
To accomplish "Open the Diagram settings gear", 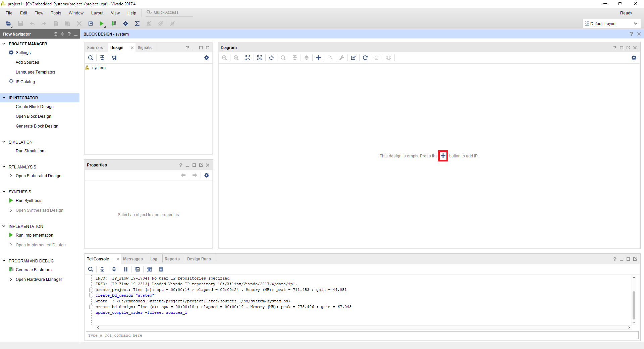I will (x=634, y=58).
